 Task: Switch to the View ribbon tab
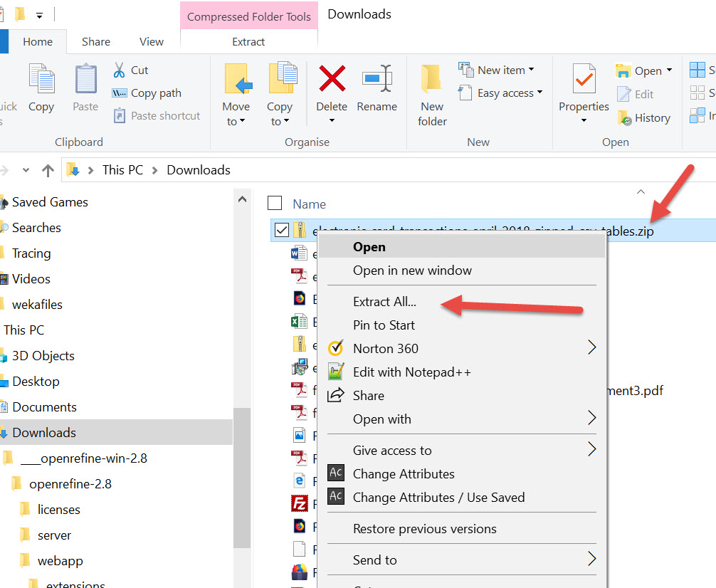coord(151,42)
